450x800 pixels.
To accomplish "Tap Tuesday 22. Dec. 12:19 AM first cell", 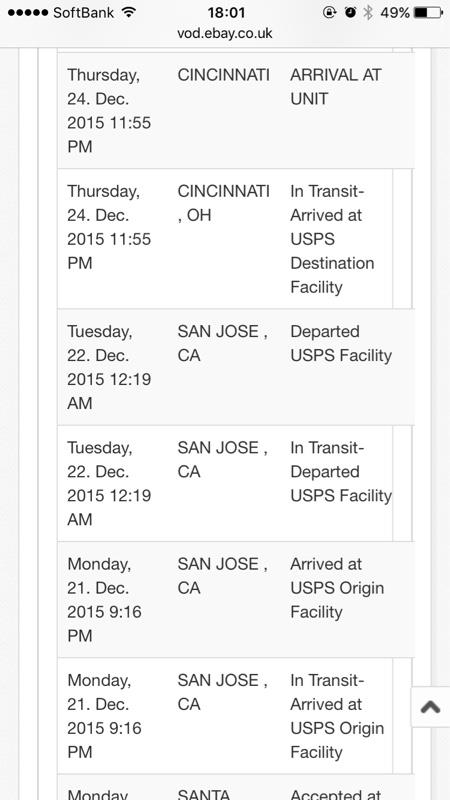I will [109, 367].
